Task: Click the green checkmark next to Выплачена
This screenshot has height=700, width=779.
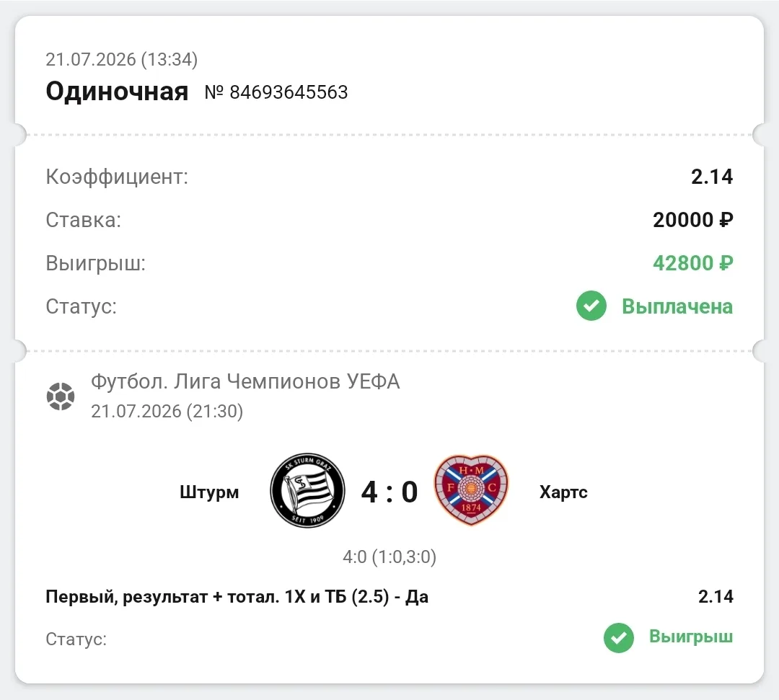Action: (591, 306)
